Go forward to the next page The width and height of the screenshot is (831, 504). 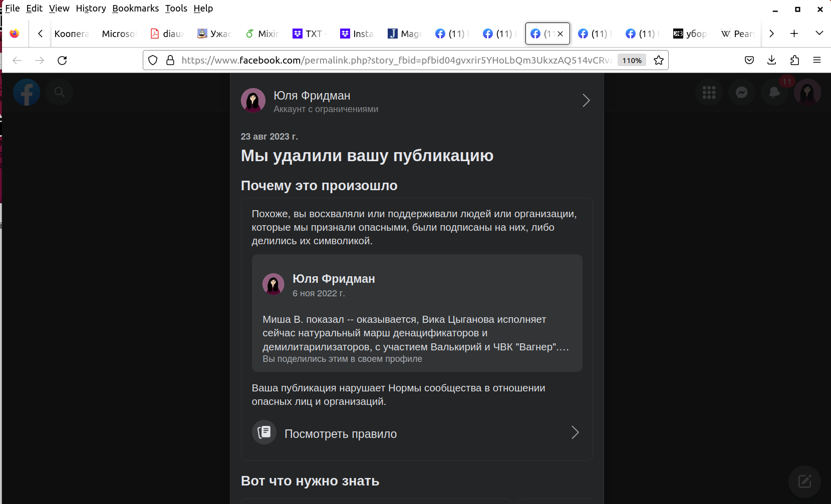point(40,61)
